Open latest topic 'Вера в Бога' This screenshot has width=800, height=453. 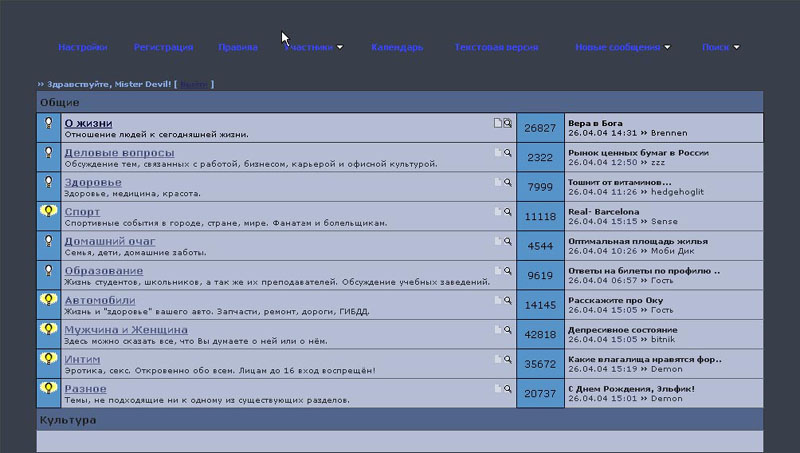(x=594, y=123)
